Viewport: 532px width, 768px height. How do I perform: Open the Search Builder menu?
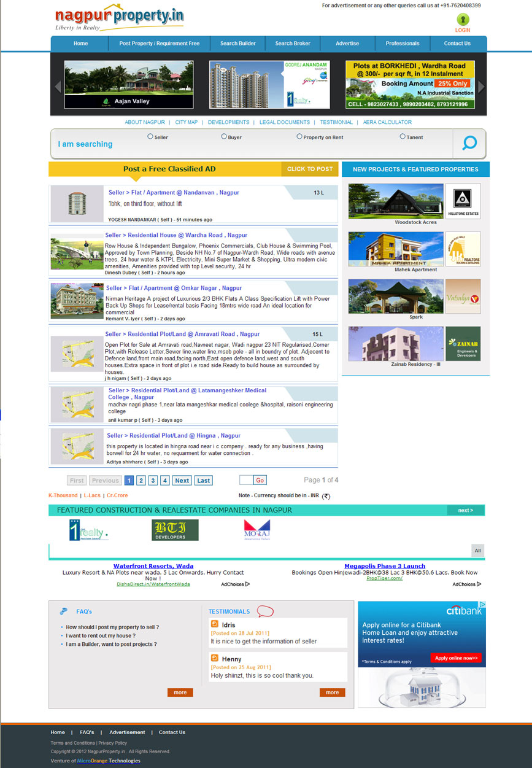point(238,44)
